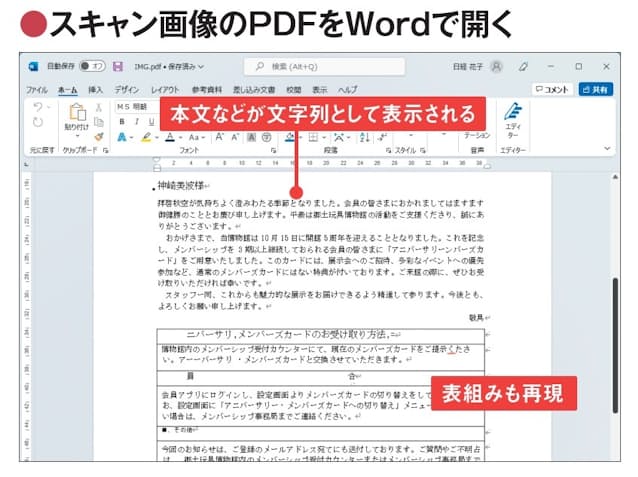Click the 貼り付け paste icon

click(x=77, y=112)
